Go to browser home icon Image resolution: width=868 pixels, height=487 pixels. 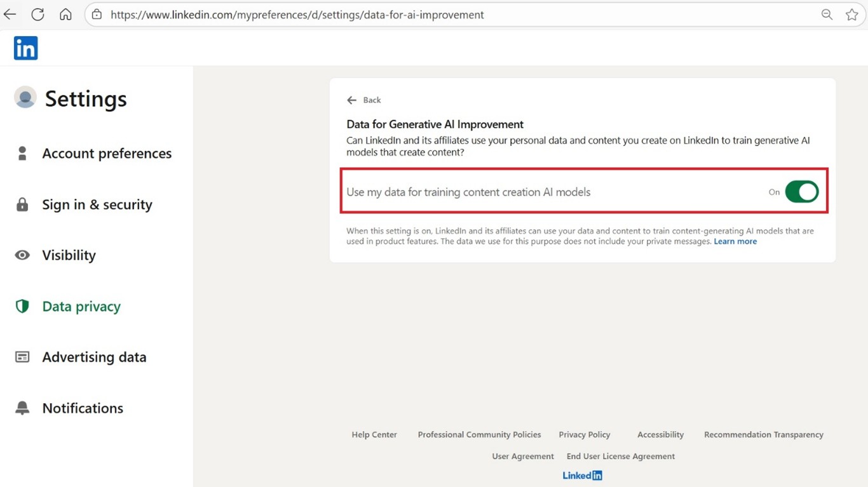click(65, 15)
